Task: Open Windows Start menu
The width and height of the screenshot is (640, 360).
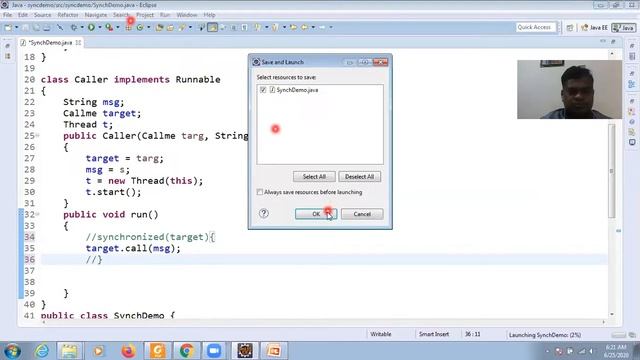Action: [x=12, y=351]
